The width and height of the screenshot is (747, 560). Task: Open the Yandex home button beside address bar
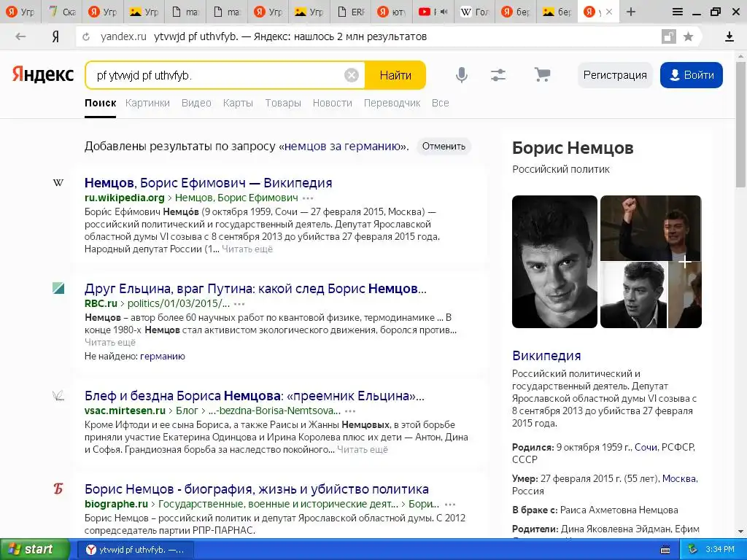(x=55, y=36)
